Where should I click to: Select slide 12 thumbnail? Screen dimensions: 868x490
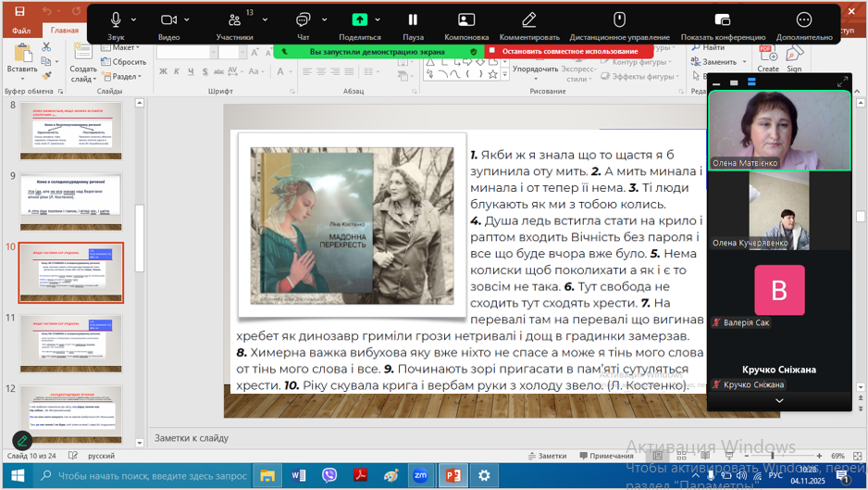(x=71, y=414)
